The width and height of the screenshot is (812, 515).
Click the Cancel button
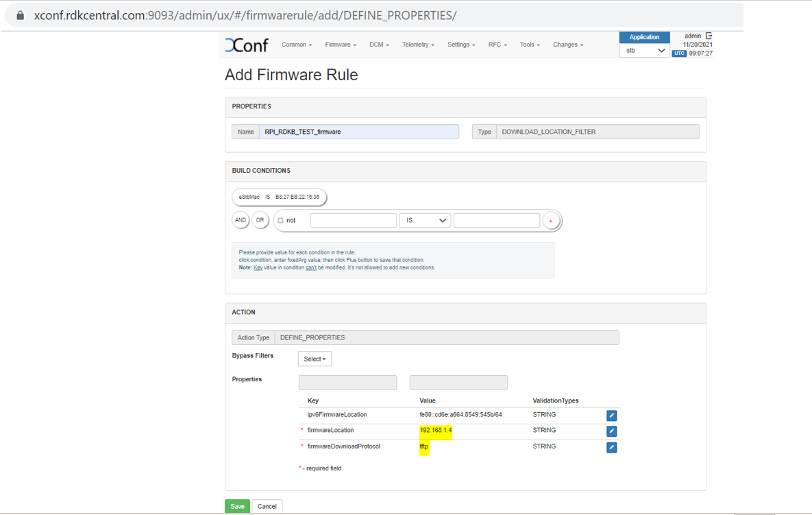(267, 507)
